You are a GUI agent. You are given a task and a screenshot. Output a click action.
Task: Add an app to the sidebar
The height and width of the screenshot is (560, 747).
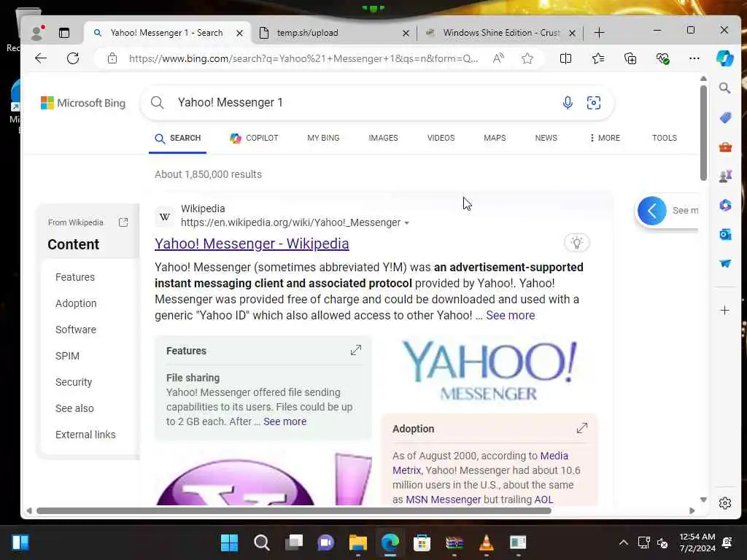[x=724, y=311]
